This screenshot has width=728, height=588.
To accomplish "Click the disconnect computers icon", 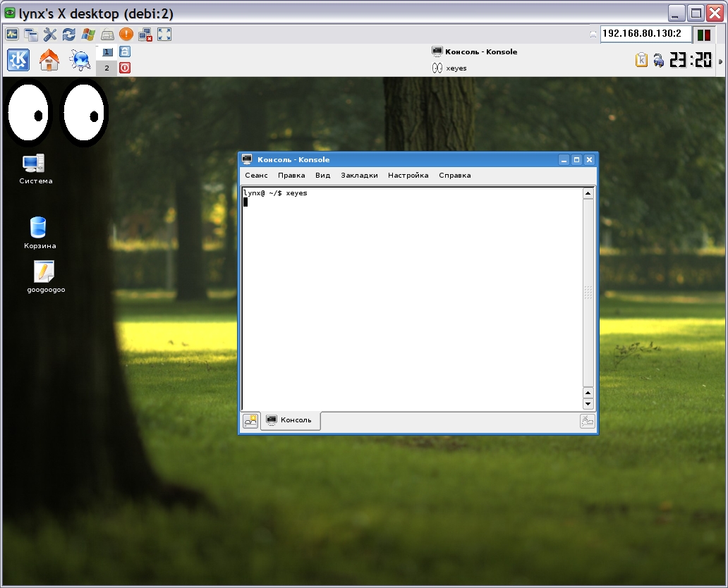I will [145, 34].
